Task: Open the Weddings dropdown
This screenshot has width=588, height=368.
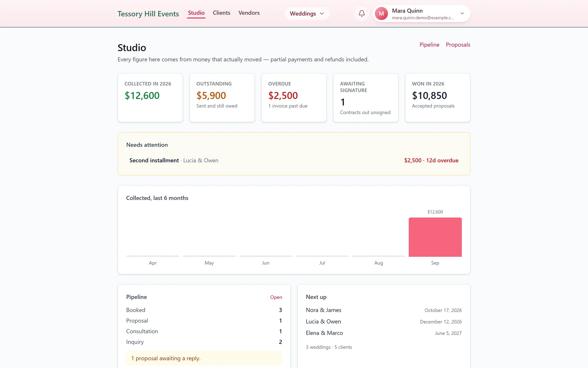Action: [x=307, y=13]
